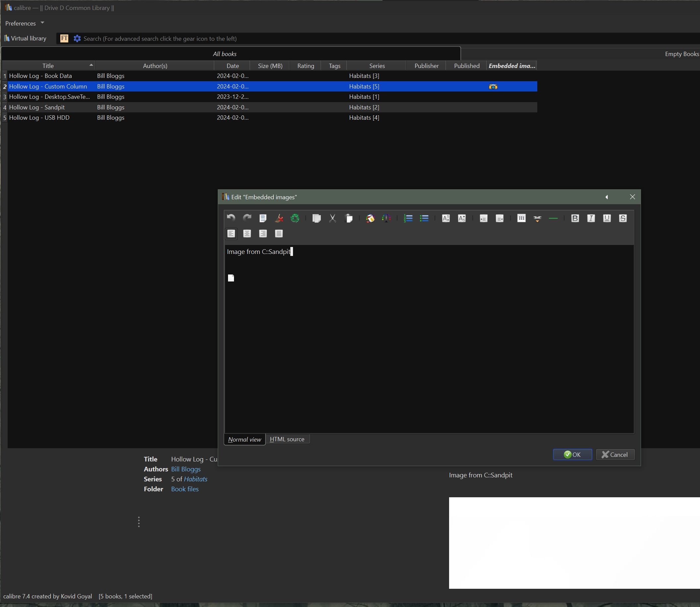The image size is (700, 607).
Task: Switch to HTML source tab
Action: [x=287, y=439]
